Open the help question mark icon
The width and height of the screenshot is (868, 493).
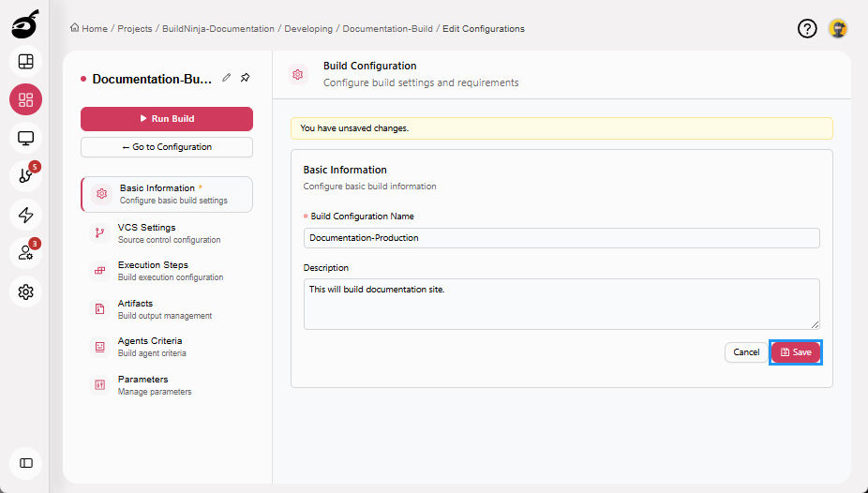[x=807, y=28]
